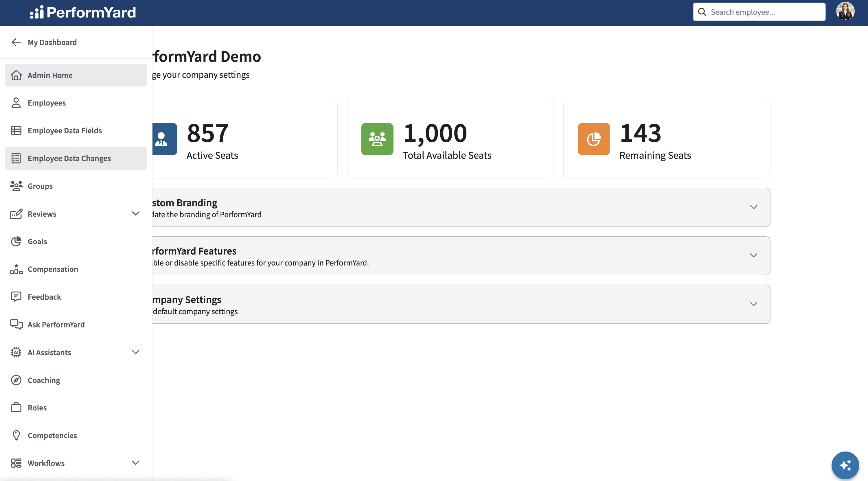Image resolution: width=868 pixels, height=481 pixels.
Task: Open the Feedback section
Action: (x=76, y=297)
